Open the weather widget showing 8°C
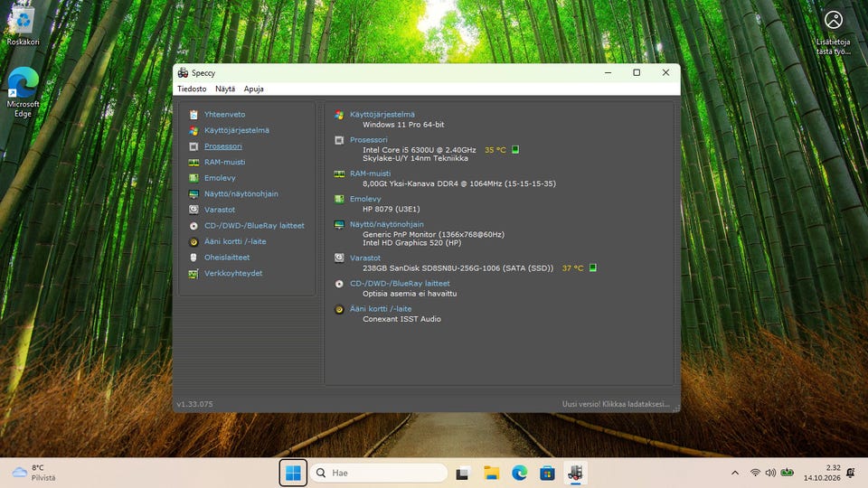The image size is (868, 488). (34, 473)
